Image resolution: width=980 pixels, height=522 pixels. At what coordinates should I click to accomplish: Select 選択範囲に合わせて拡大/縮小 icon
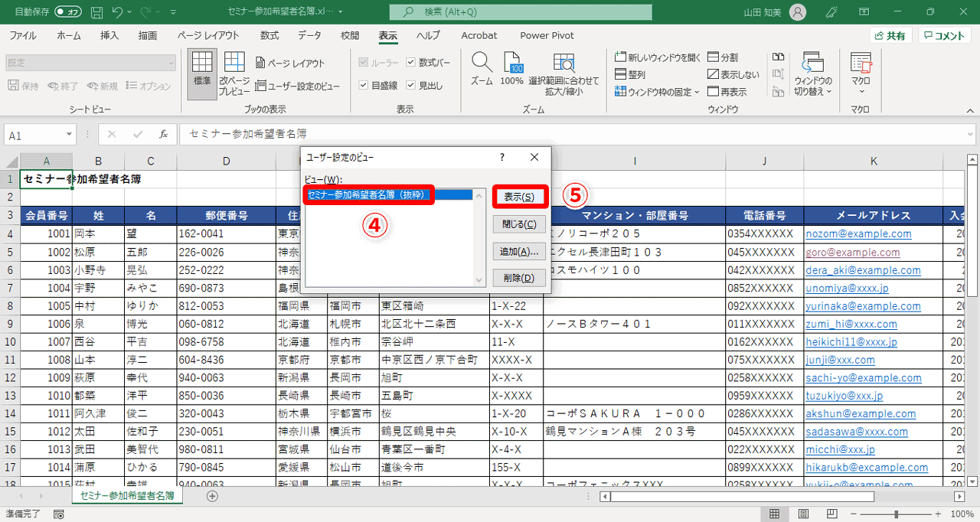563,71
